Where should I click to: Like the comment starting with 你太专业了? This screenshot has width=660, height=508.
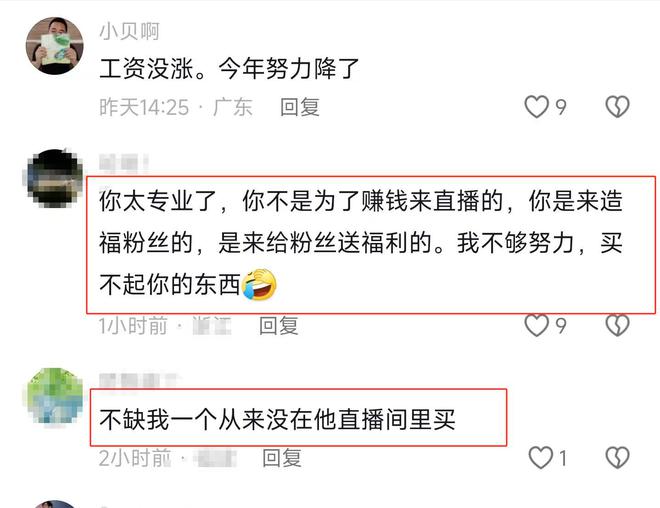(536, 325)
